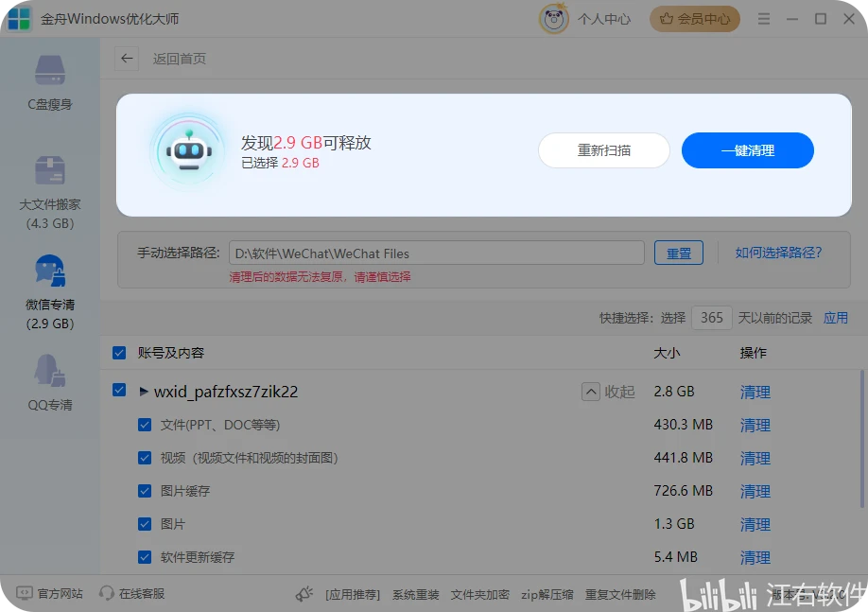The height and width of the screenshot is (612, 868).
Task: Click 会员中心 membership button
Action: 695,19
